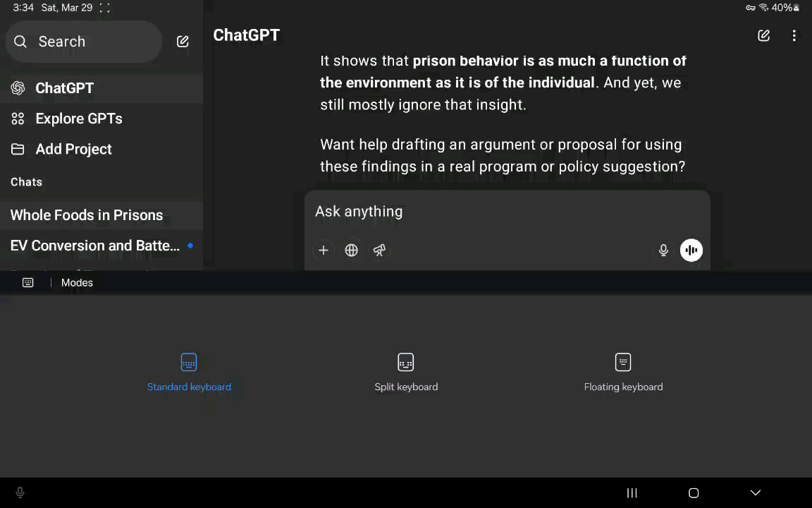This screenshot has height=508, width=812.
Task: Open recent apps from navigation bar
Action: click(x=632, y=493)
